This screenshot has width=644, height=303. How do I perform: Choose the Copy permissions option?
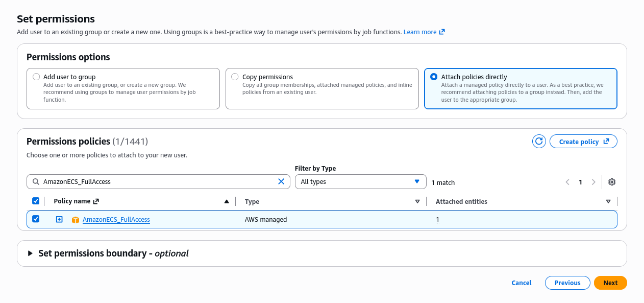click(x=235, y=77)
